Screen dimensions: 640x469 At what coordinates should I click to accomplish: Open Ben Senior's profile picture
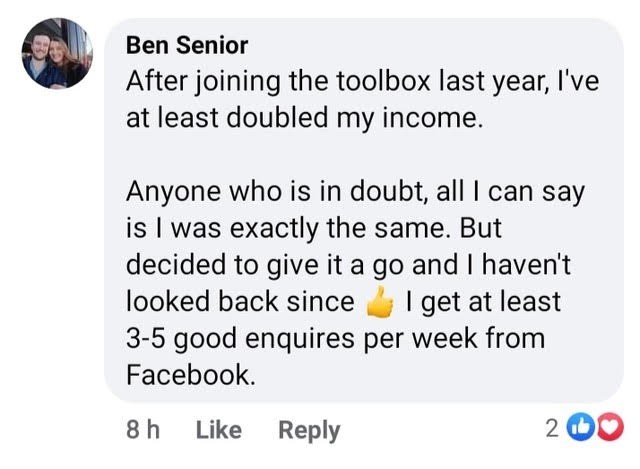57,54
